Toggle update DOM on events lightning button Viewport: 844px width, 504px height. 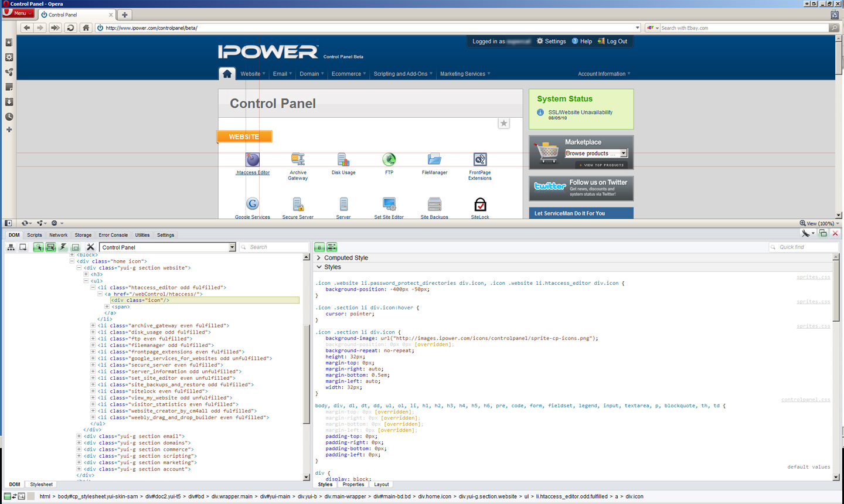click(63, 247)
